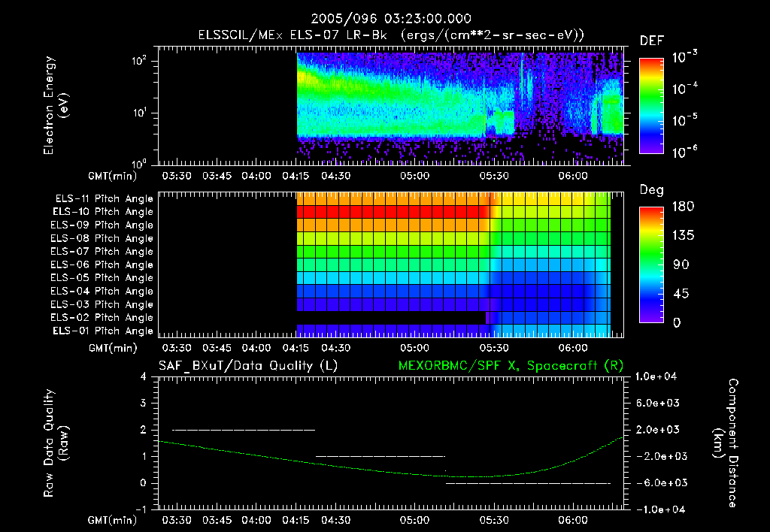770x532 pixels.
Task: Click the DEF color bar legend
Action: click(x=651, y=105)
